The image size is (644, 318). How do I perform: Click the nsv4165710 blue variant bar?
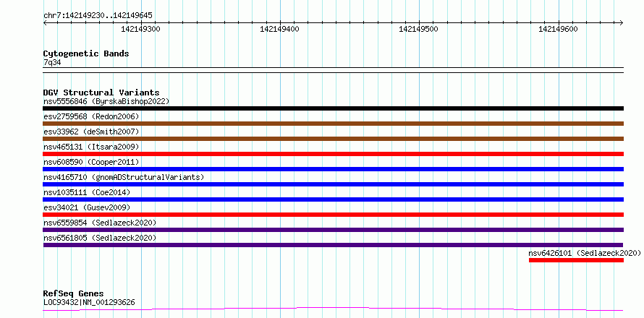tap(333, 184)
